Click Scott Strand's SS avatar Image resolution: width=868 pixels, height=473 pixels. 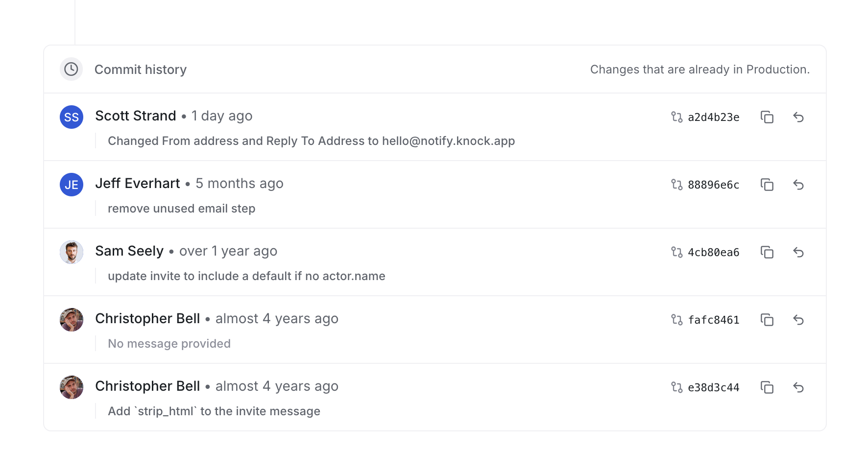tap(71, 117)
